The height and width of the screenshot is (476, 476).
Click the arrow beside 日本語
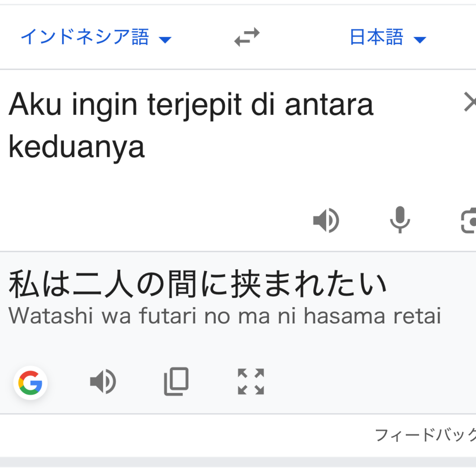[x=420, y=39]
